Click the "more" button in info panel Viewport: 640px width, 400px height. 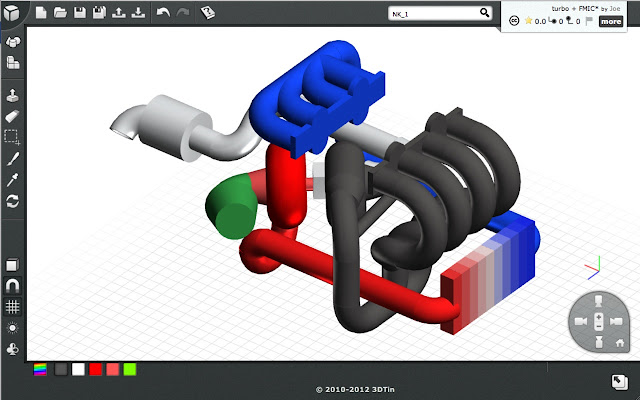[610, 21]
